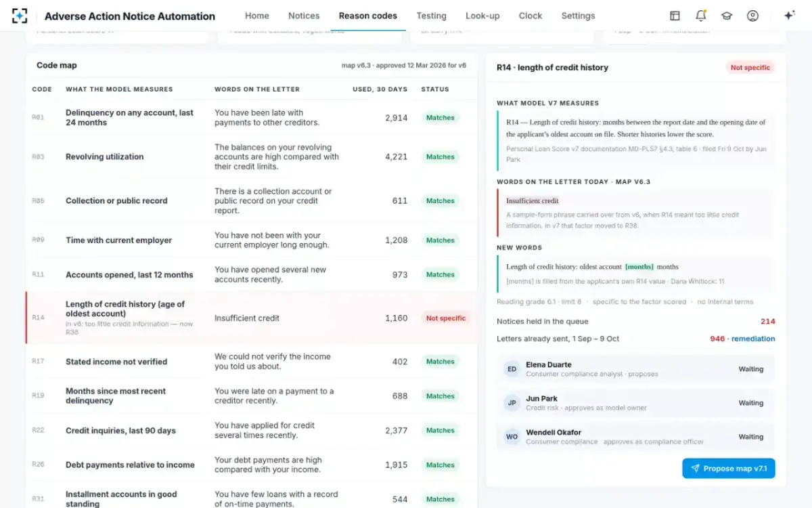Select Debt payments relative to income row
Image resolution: width=812 pixels, height=508 pixels.
(x=251, y=465)
